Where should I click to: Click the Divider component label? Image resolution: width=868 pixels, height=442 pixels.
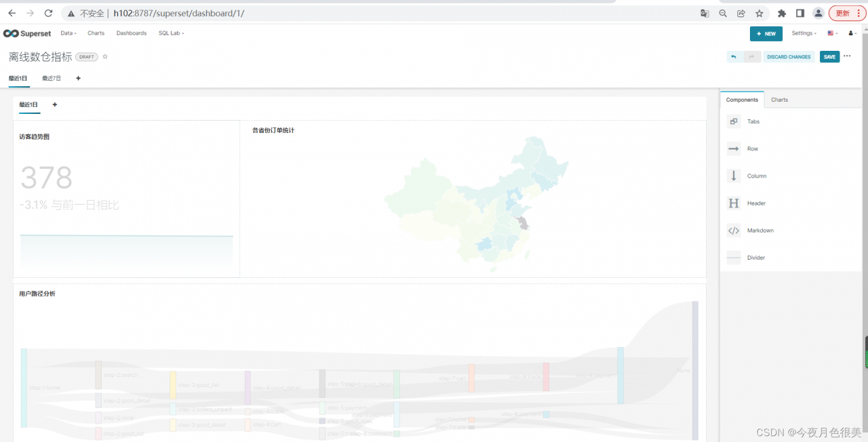coord(756,258)
